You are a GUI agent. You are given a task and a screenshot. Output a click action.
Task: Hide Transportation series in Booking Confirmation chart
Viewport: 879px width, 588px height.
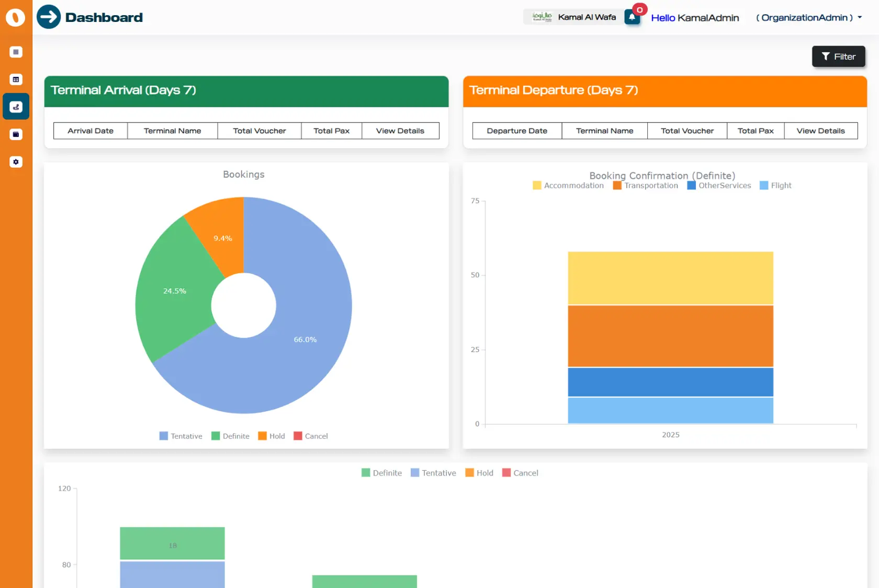click(x=645, y=185)
